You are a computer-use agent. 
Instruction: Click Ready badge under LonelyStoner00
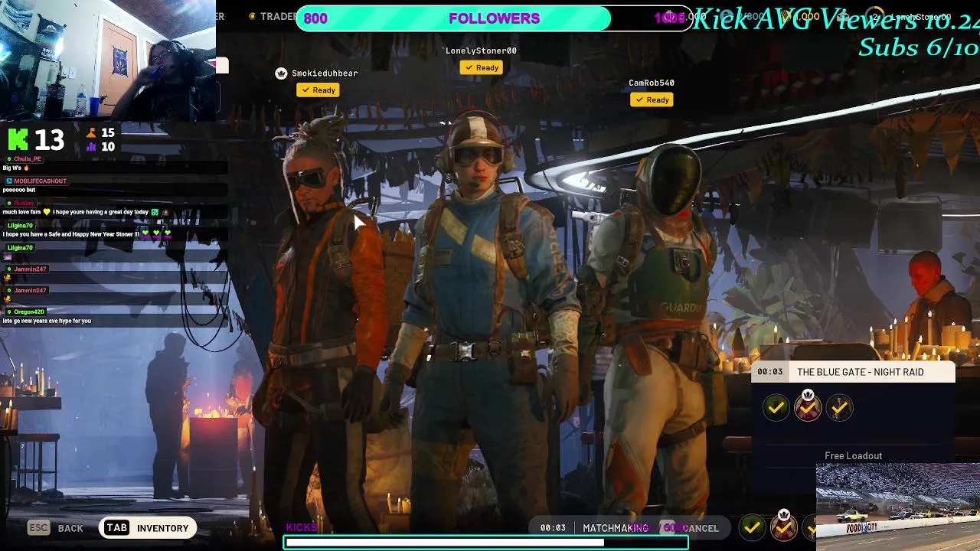click(x=482, y=68)
